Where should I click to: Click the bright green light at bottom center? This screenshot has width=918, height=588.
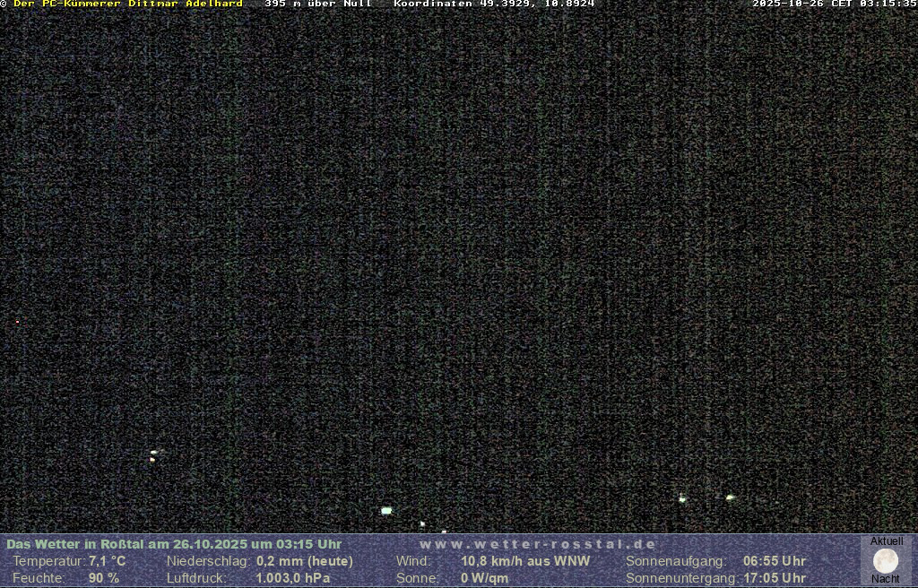coord(386,511)
